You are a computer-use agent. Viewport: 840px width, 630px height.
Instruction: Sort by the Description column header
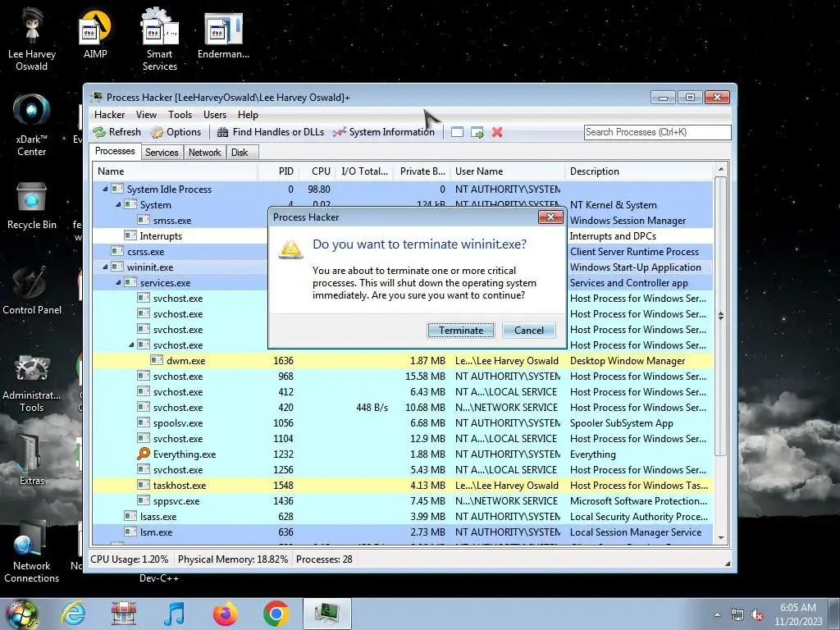pyautogui.click(x=639, y=171)
